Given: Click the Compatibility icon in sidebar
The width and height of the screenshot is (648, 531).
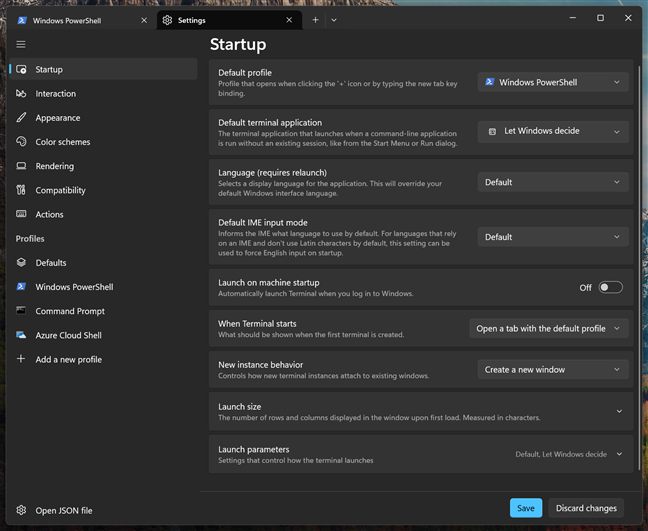Looking at the screenshot, I should pos(21,190).
